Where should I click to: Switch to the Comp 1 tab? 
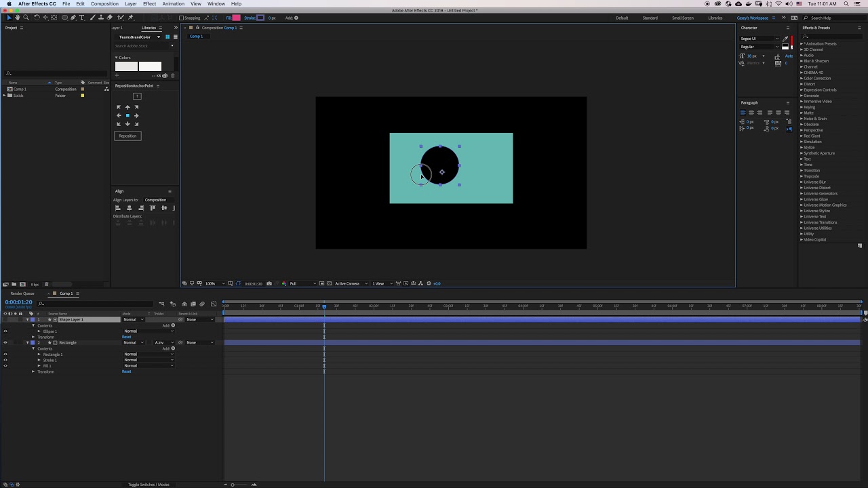point(196,36)
